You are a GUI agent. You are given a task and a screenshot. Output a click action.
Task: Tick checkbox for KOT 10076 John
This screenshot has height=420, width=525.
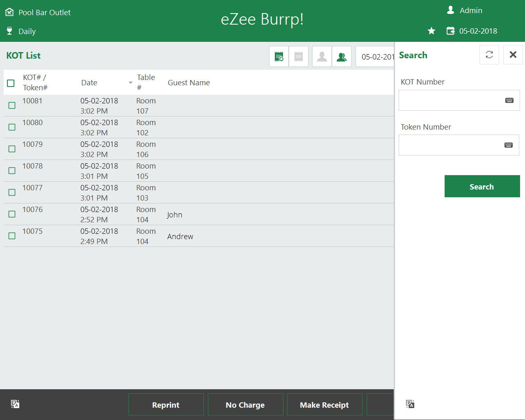point(12,214)
